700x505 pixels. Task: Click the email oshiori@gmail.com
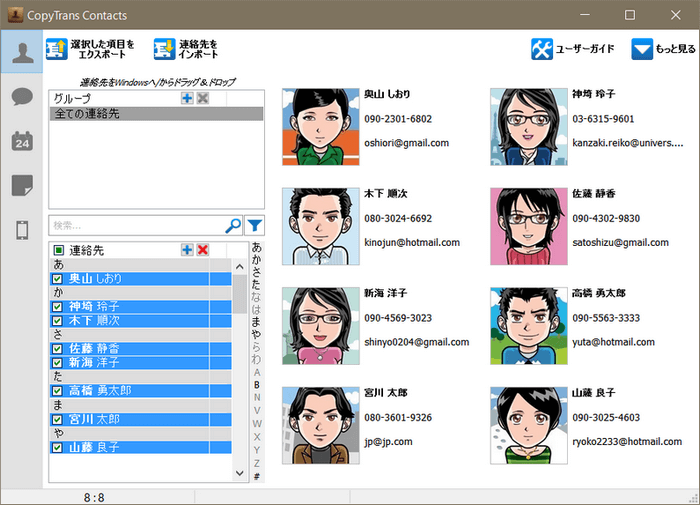(406, 143)
